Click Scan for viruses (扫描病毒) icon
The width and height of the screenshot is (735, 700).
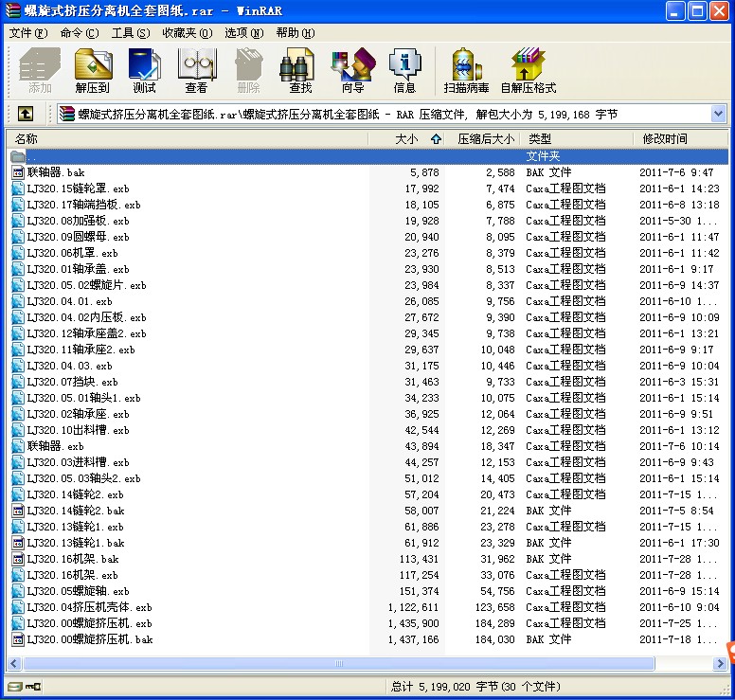[x=466, y=71]
